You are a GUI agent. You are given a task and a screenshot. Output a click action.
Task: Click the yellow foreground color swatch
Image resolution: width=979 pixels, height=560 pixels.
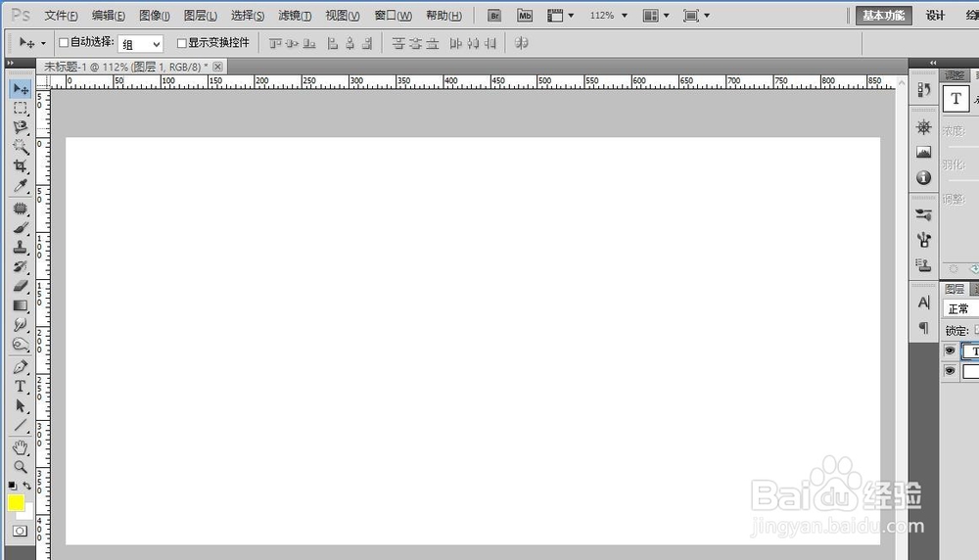pos(16,503)
